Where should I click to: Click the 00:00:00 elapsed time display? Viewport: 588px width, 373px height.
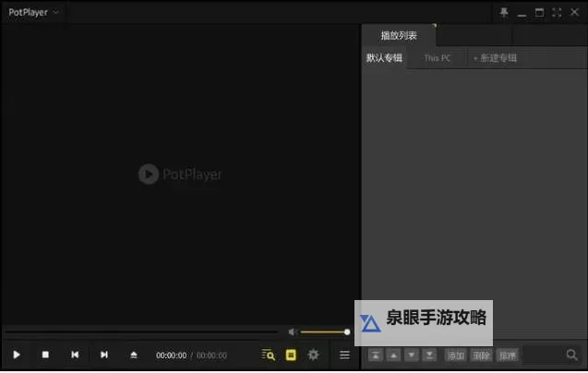tap(172, 355)
